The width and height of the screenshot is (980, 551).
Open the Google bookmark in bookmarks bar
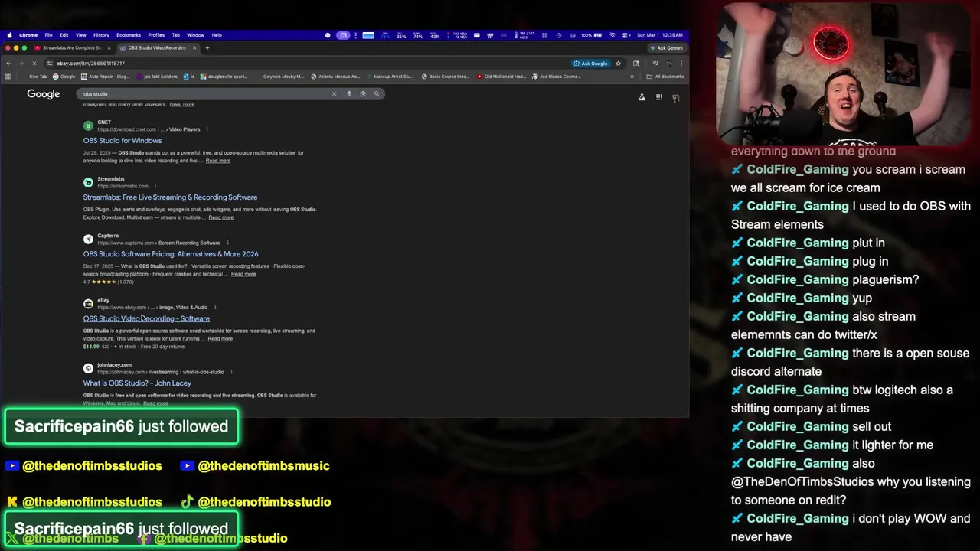[64, 77]
